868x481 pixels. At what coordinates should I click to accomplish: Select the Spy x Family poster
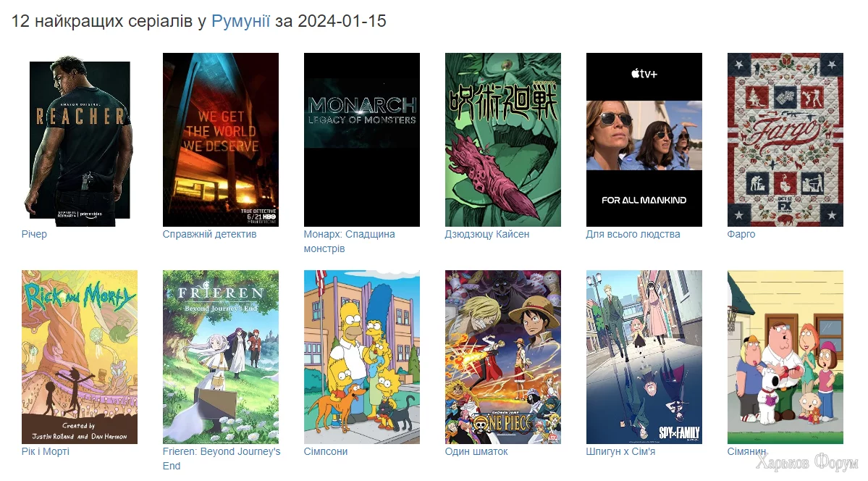(x=644, y=357)
